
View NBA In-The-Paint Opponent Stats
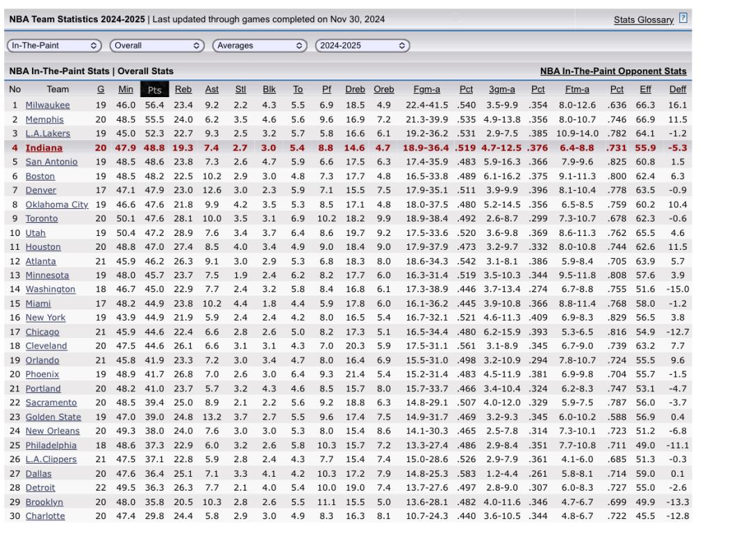[x=613, y=71]
